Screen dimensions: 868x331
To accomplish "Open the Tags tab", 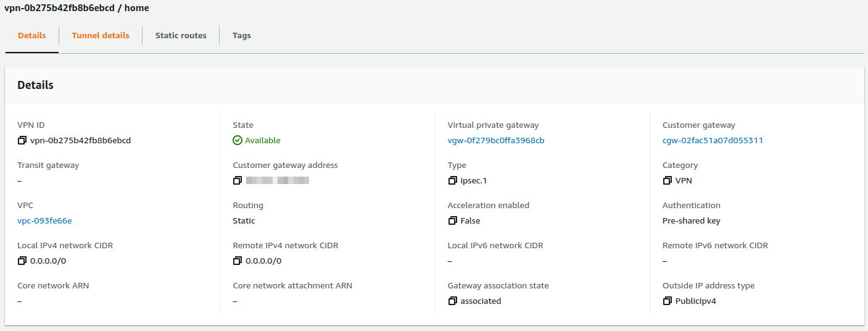I will coord(241,36).
